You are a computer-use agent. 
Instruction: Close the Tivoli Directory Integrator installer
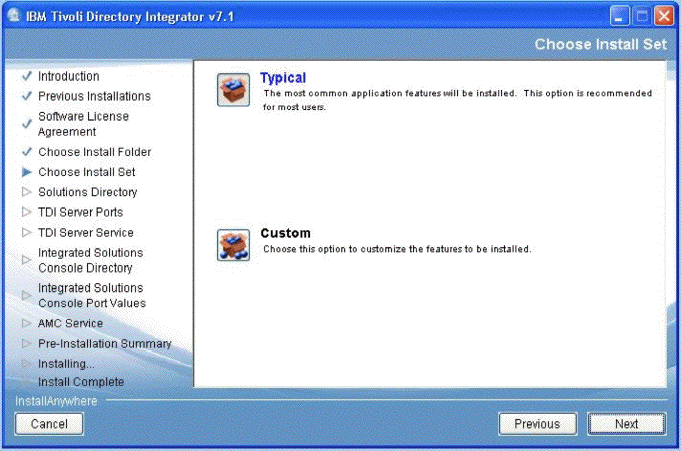pyautogui.click(x=664, y=17)
